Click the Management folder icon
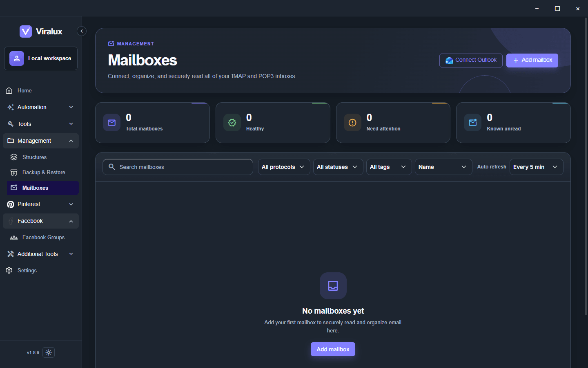Image resolution: width=588 pixels, height=368 pixels. click(x=11, y=141)
